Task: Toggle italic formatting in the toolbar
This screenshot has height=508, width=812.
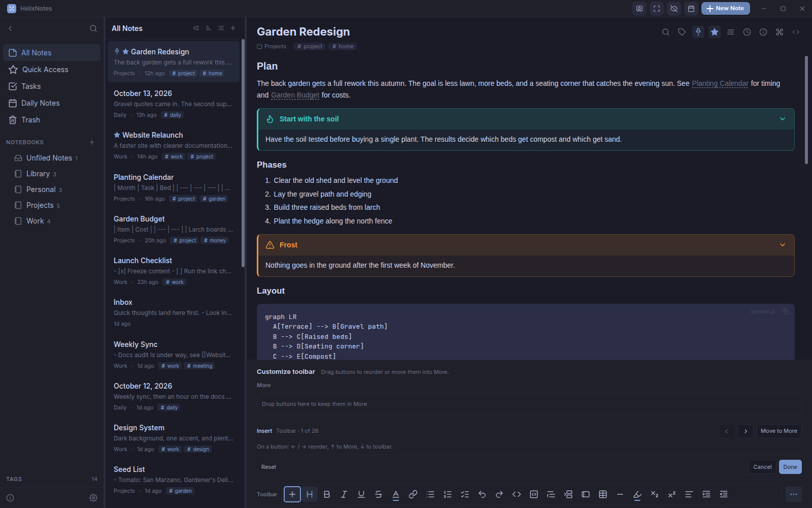Action: [344, 494]
